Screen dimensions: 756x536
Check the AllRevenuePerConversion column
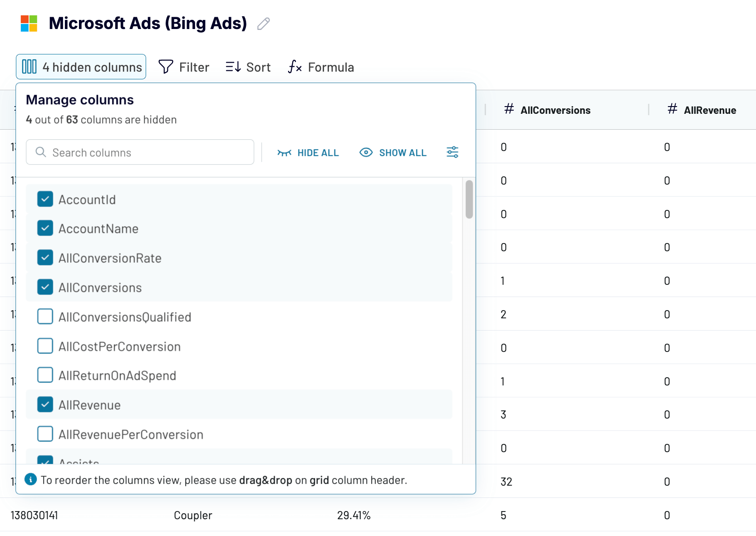coord(45,434)
